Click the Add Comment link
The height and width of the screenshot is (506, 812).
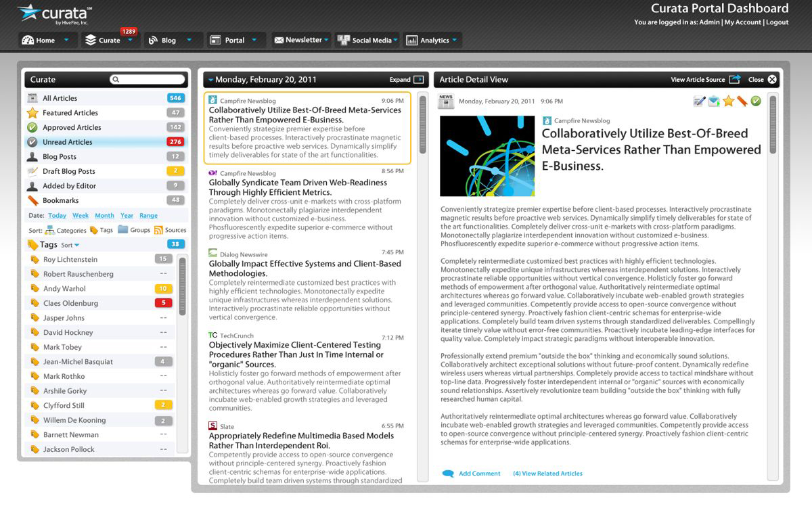pyautogui.click(x=479, y=474)
